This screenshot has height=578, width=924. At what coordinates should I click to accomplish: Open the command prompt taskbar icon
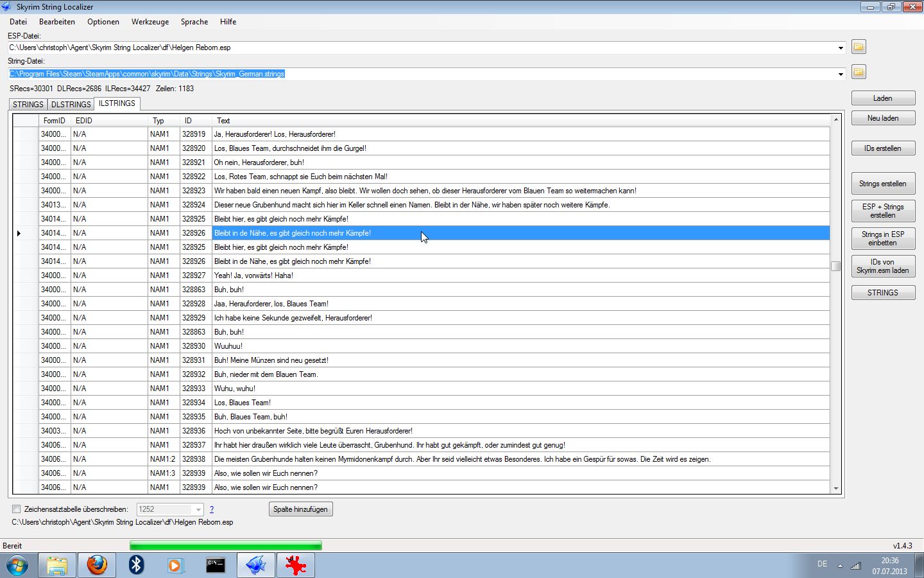216,565
